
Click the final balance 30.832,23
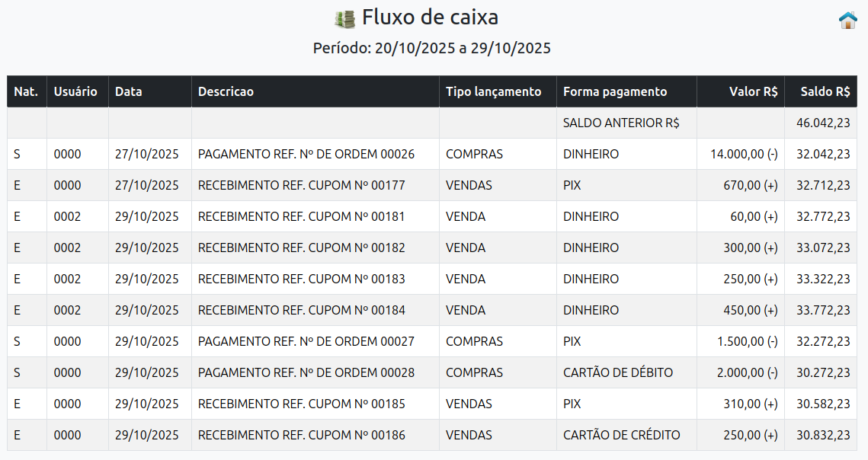pyautogui.click(x=823, y=435)
